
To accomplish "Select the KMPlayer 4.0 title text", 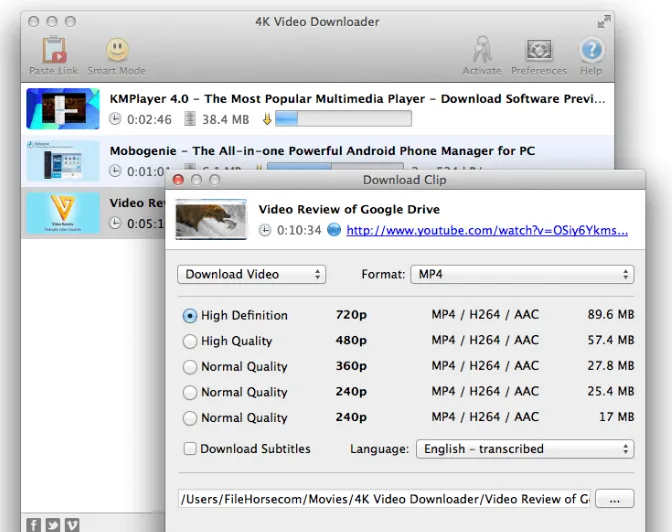I will pyautogui.click(x=357, y=99).
